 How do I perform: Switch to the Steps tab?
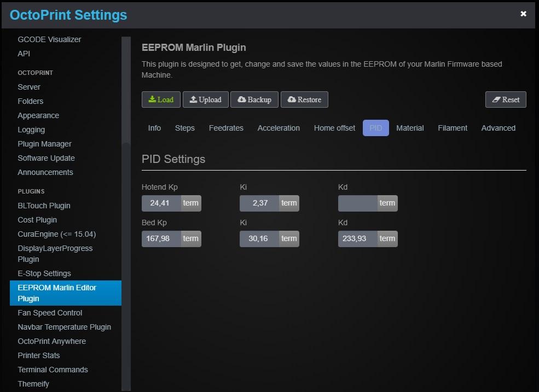click(184, 128)
